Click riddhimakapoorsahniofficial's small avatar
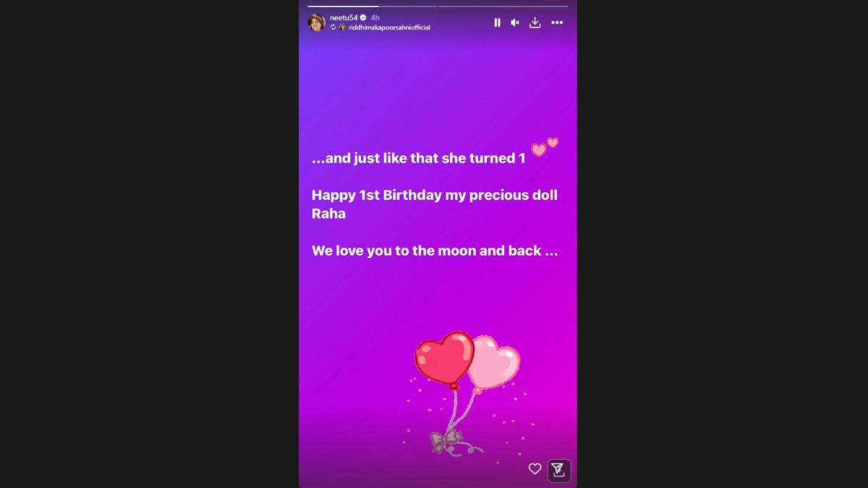The height and width of the screenshot is (488, 868). 343,27
